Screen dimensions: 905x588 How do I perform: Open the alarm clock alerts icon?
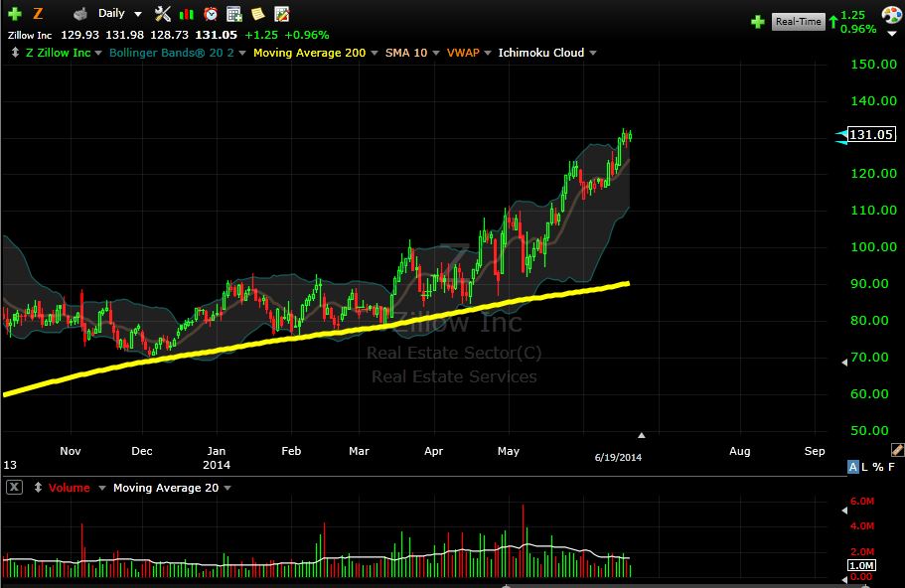coord(211,14)
